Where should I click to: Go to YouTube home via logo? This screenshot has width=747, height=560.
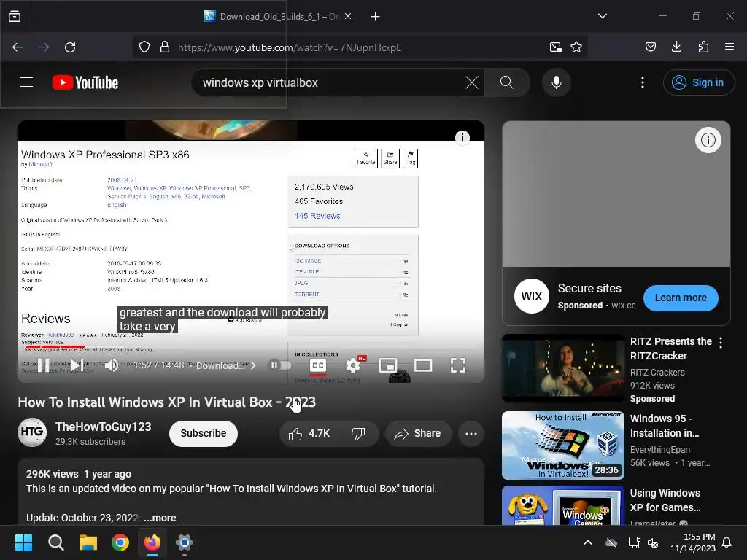[x=85, y=82]
